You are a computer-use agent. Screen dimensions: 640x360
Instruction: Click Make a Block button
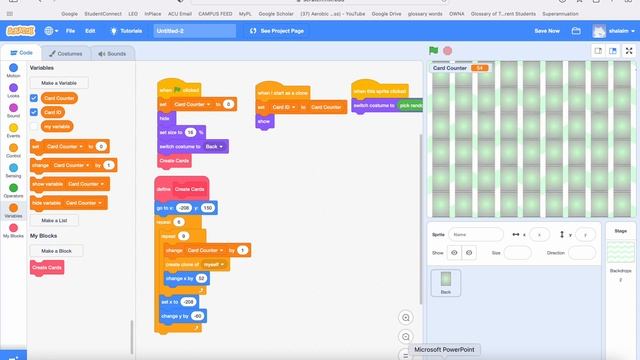(x=56, y=251)
